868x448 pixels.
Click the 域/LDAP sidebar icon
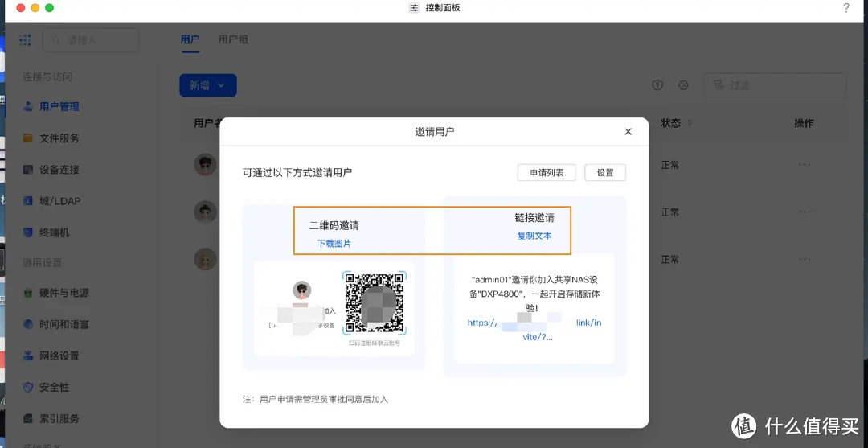click(27, 201)
